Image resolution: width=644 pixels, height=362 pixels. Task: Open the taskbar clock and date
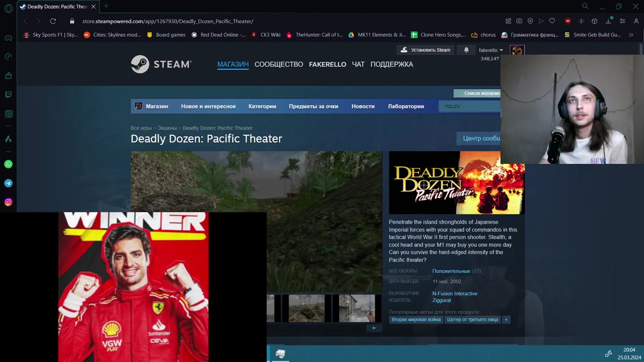[629, 353]
